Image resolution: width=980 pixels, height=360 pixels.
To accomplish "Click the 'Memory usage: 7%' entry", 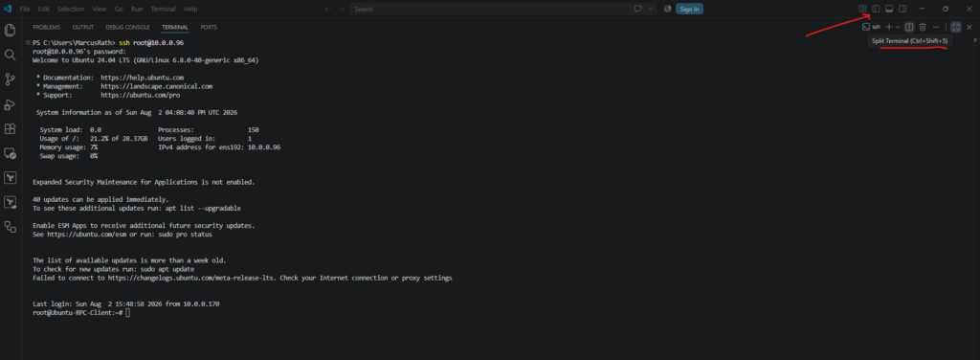I will (69, 147).
